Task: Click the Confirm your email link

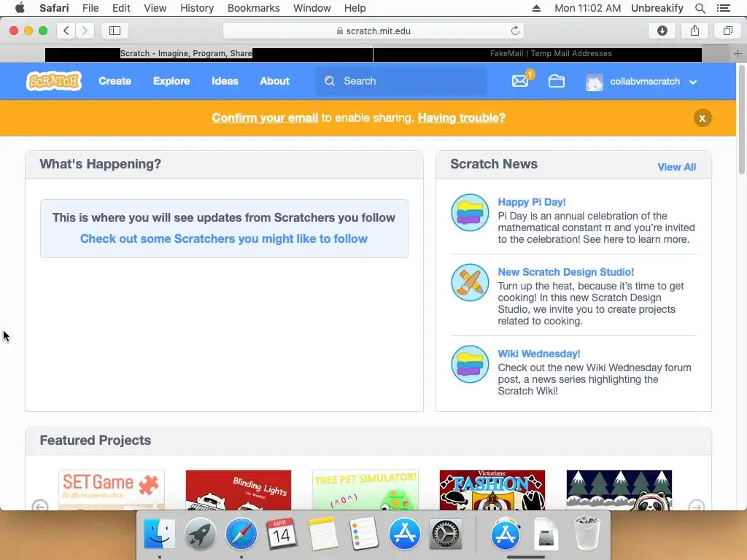Action: (265, 117)
